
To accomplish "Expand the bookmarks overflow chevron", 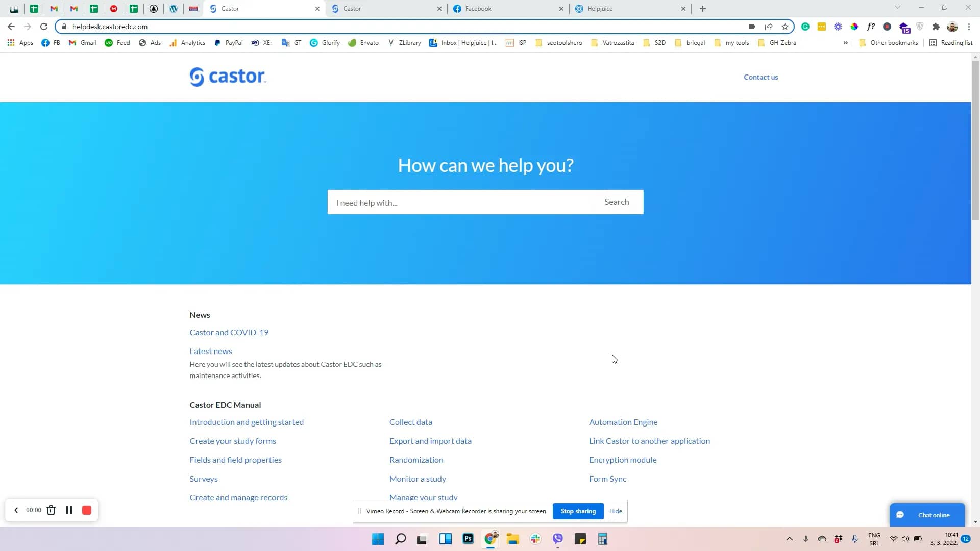I will click(846, 43).
